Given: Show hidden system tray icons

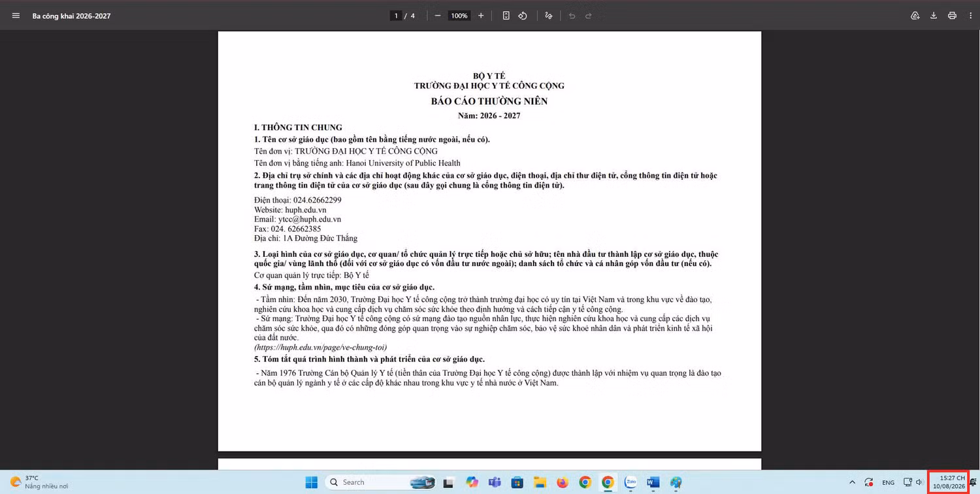Looking at the screenshot, I should pyautogui.click(x=852, y=482).
